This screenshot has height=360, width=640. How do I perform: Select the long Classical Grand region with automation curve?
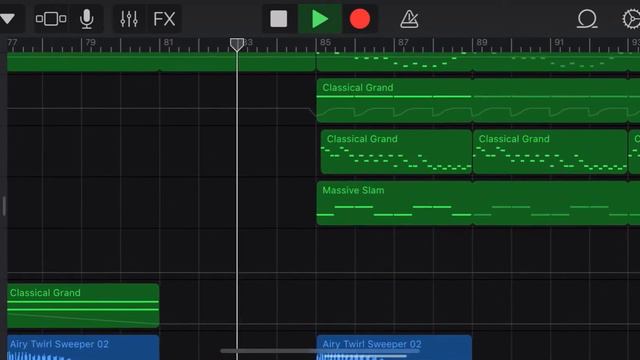[478, 100]
